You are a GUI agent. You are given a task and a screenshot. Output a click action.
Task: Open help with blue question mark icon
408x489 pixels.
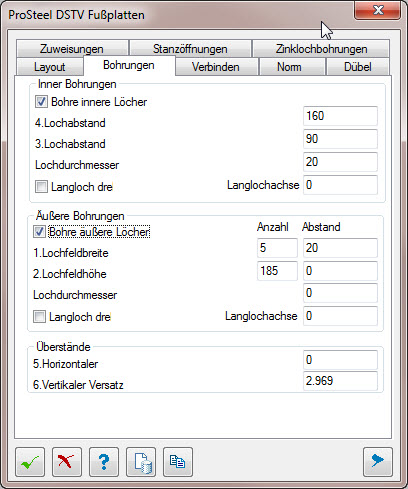click(104, 462)
